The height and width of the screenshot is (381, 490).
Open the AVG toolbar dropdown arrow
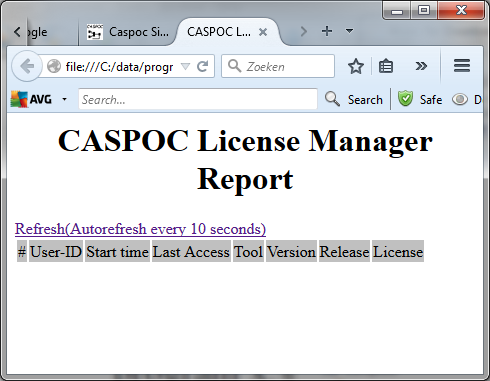(64, 99)
